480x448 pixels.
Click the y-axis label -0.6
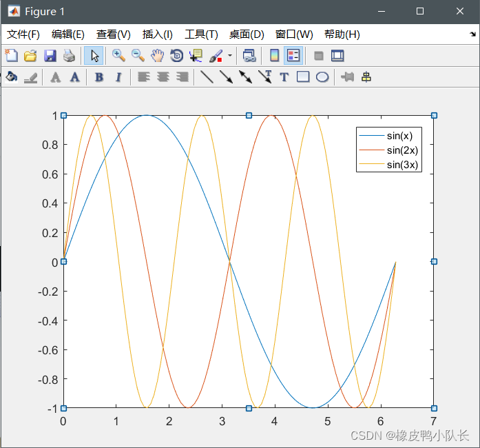[x=48, y=350]
